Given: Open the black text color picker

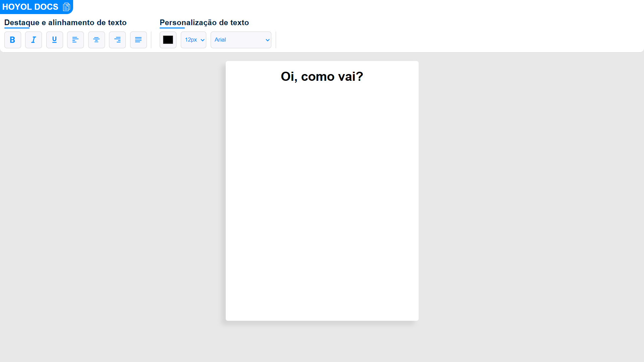Looking at the screenshot, I should click(168, 40).
